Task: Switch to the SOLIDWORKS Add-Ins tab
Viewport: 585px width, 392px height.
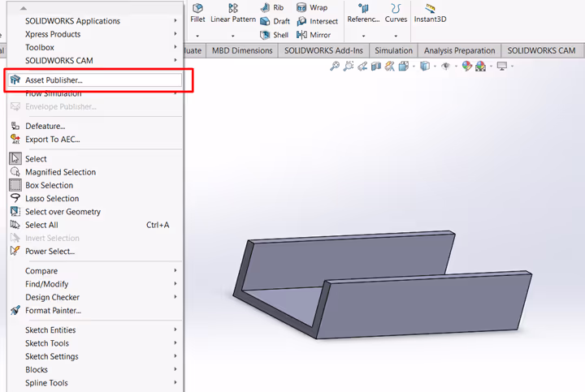Action: click(323, 50)
